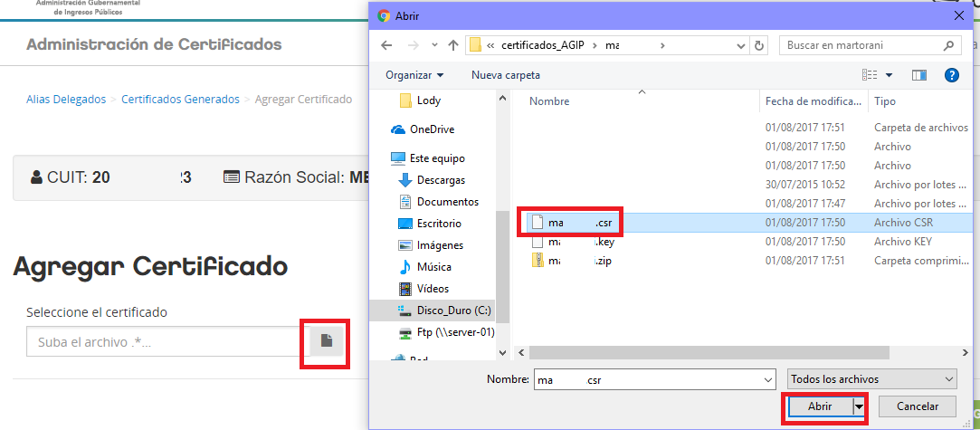This screenshot has height=430, width=980.
Task: Expand the Todos los archivos filter
Action: (871, 379)
